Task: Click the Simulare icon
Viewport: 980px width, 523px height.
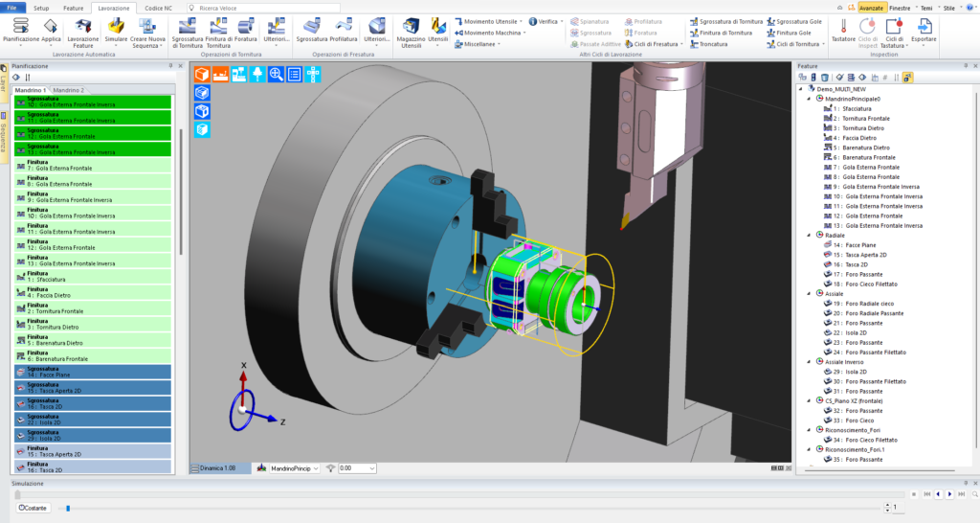Action: point(116,31)
